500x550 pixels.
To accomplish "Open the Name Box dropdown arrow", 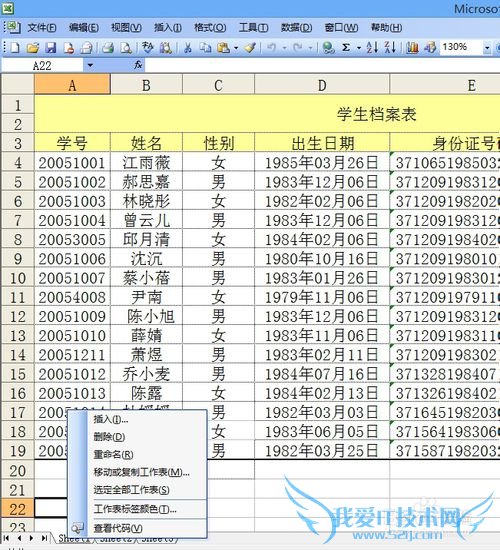I will click(x=90, y=65).
